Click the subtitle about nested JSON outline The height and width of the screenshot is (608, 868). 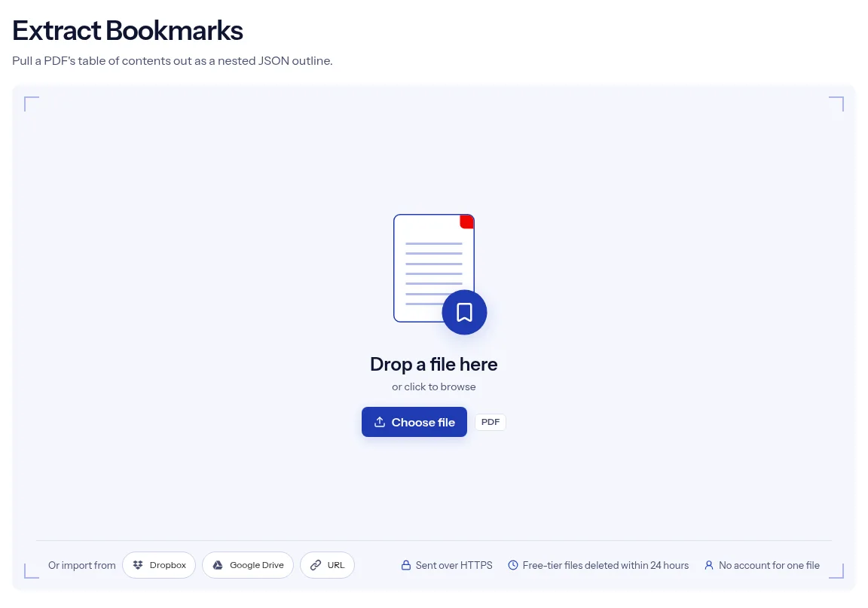point(172,61)
